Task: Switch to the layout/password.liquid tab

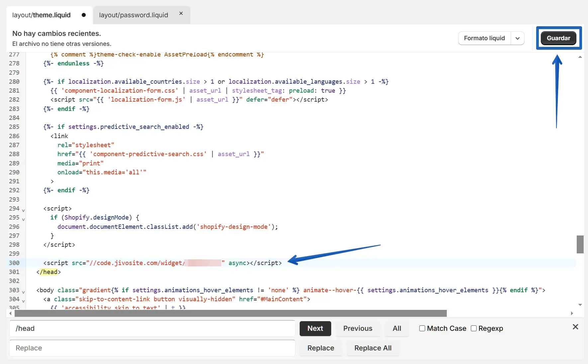Action: 134,15
